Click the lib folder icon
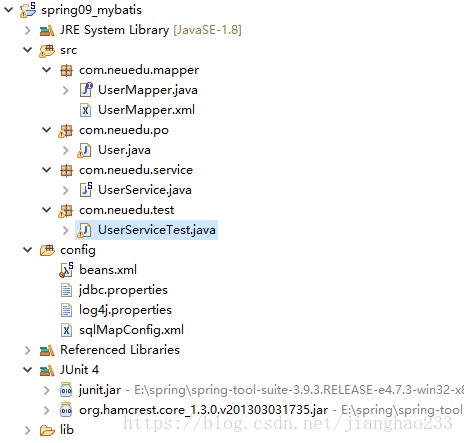464x443 pixels. pyautogui.click(x=47, y=431)
